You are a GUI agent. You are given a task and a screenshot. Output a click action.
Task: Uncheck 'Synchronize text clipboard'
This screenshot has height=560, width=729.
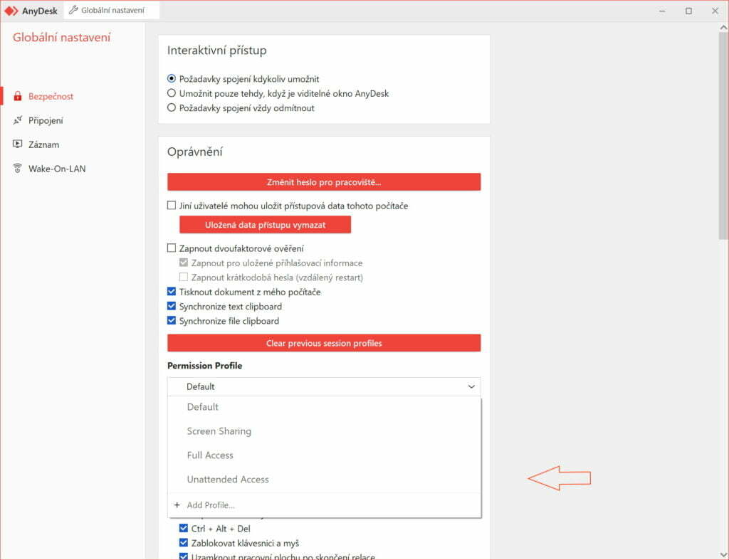coord(172,306)
